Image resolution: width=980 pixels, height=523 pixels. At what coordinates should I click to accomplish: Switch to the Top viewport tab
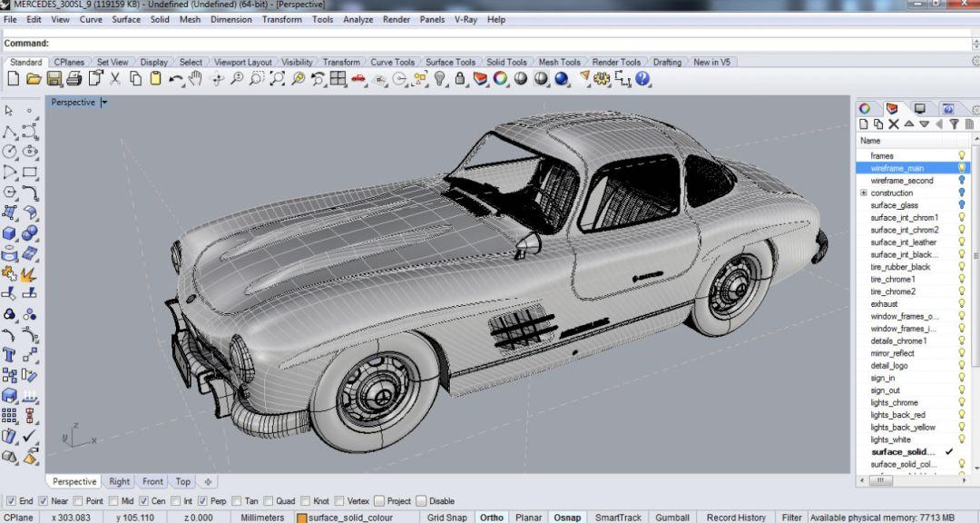[x=182, y=481]
